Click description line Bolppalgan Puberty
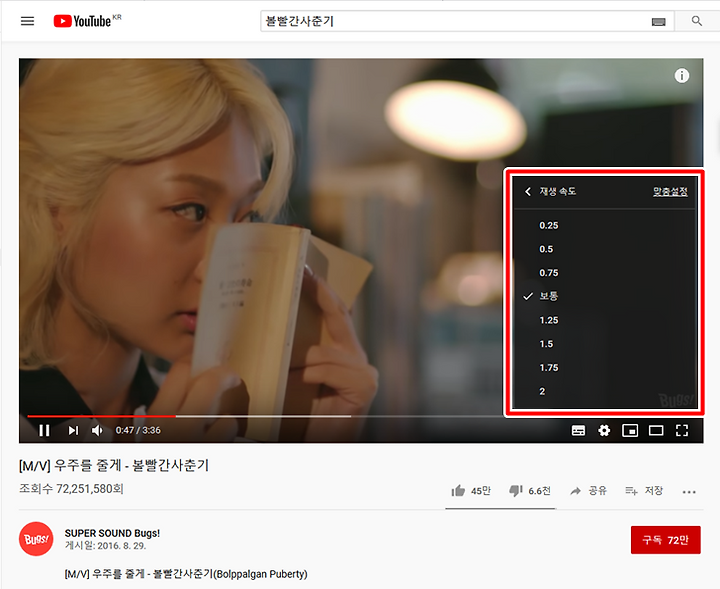This screenshot has width=720, height=589. (186, 574)
